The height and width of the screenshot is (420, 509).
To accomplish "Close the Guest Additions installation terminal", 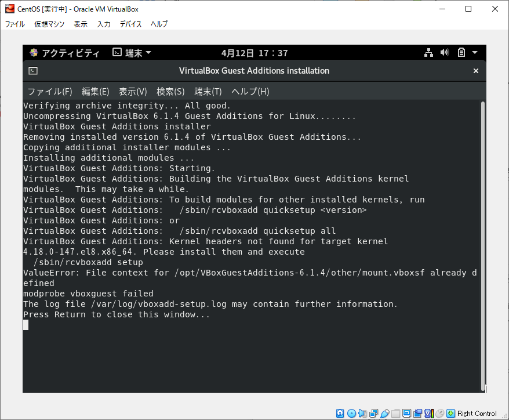I will pos(475,71).
